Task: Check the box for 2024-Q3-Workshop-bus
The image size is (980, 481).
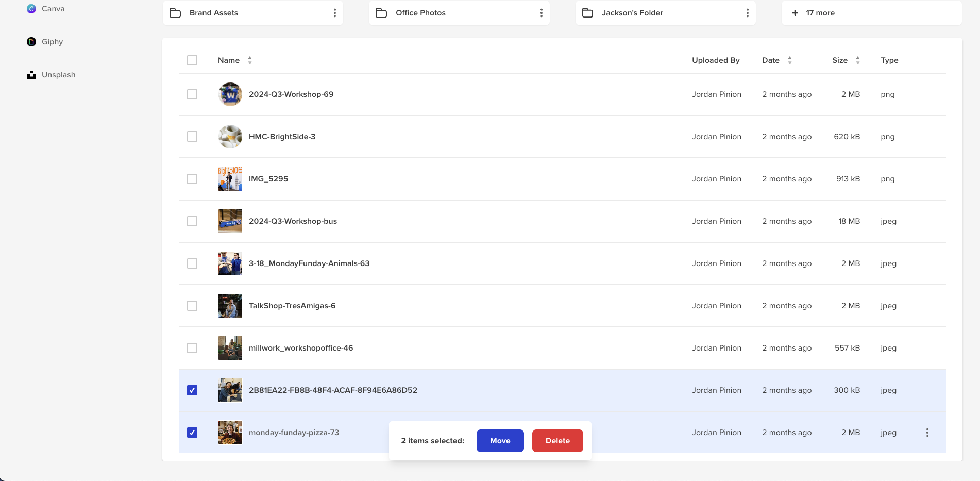Action: 192,221
